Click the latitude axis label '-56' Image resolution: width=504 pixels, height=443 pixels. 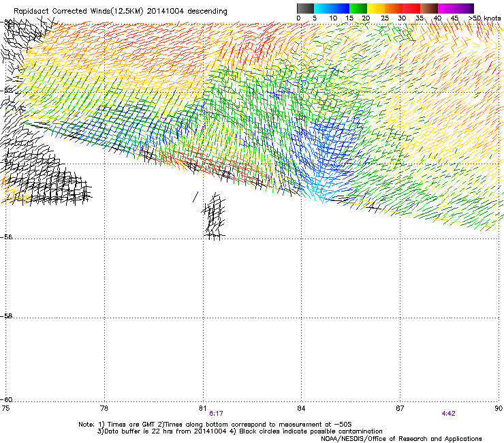click(6, 236)
